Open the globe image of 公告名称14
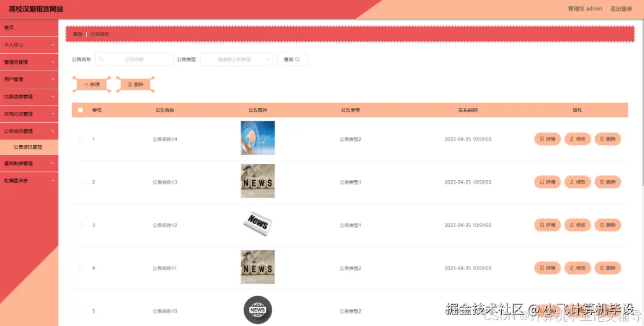 pyautogui.click(x=258, y=138)
